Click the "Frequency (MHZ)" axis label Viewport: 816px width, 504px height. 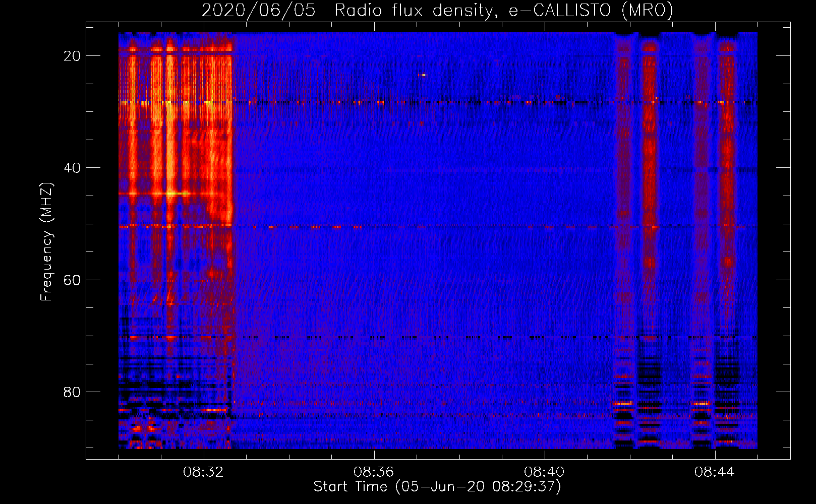pyautogui.click(x=46, y=241)
